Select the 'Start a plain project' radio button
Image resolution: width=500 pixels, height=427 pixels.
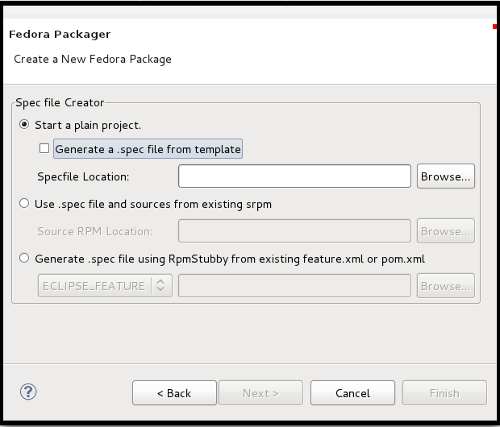pos(24,125)
